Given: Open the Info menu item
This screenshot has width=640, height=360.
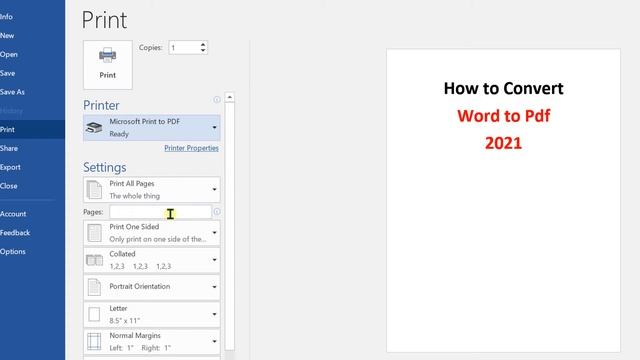Looking at the screenshot, I should click(6, 17).
